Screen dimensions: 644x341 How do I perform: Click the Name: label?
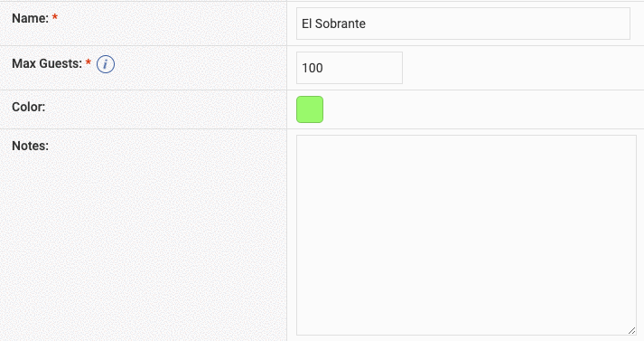tap(30, 18)
